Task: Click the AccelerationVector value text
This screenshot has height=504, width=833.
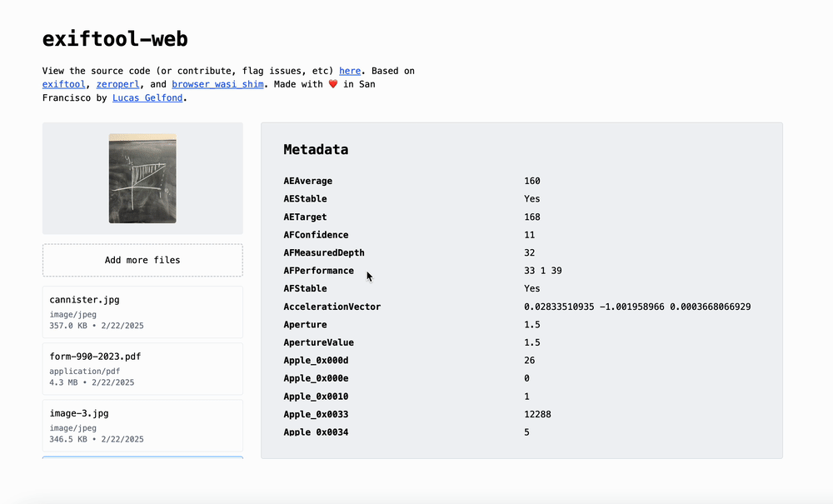Action: (637, 307)
